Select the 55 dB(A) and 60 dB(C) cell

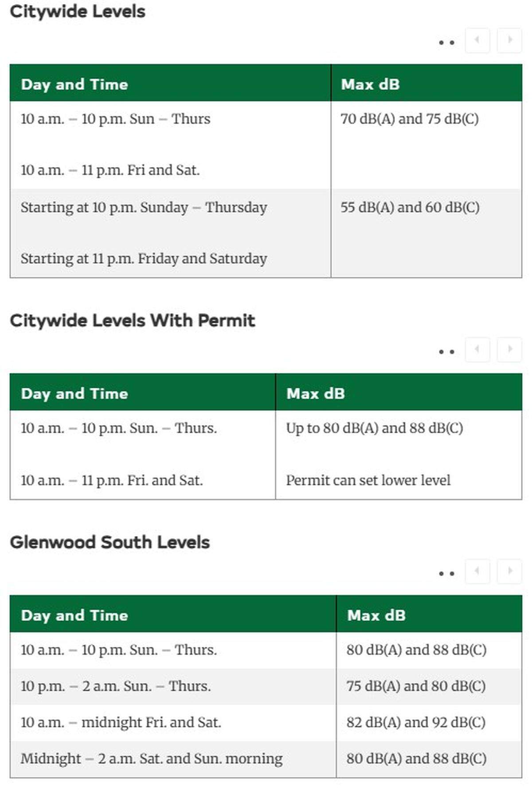pos(426,233)
